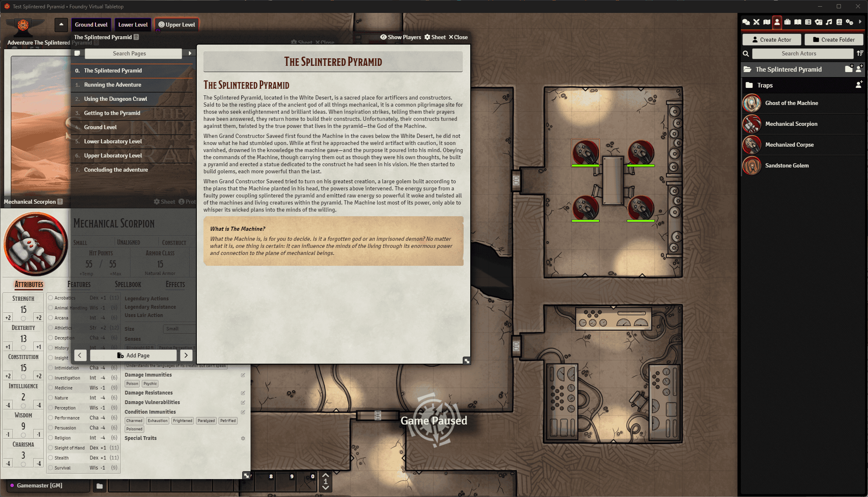Click the Sandstone Golem actor icon
This screenshot has width=868, height=497.
pos(753,165)
